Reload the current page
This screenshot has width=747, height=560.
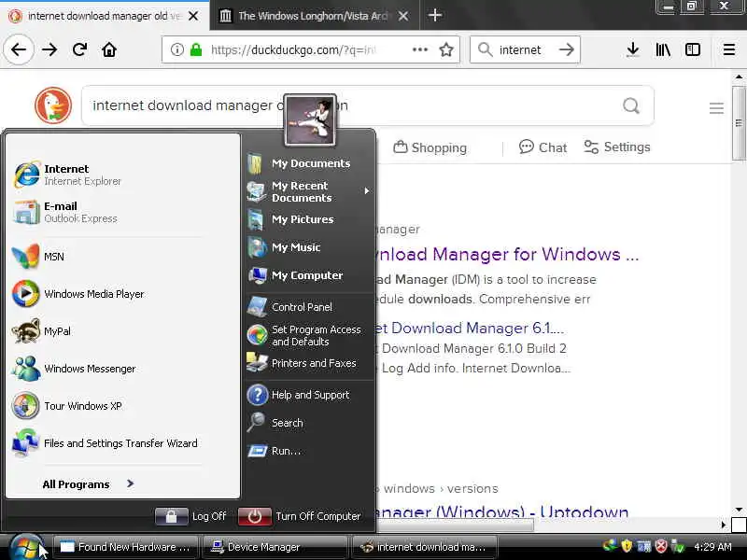pos(79,49)
